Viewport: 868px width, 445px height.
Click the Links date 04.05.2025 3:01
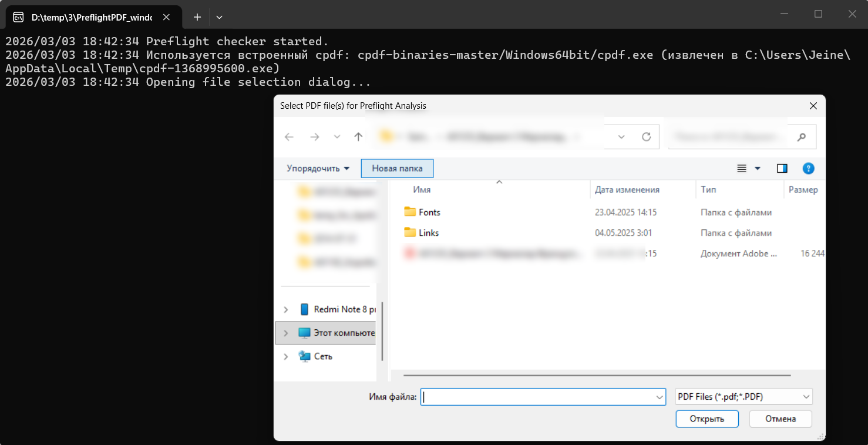(623, 233)
